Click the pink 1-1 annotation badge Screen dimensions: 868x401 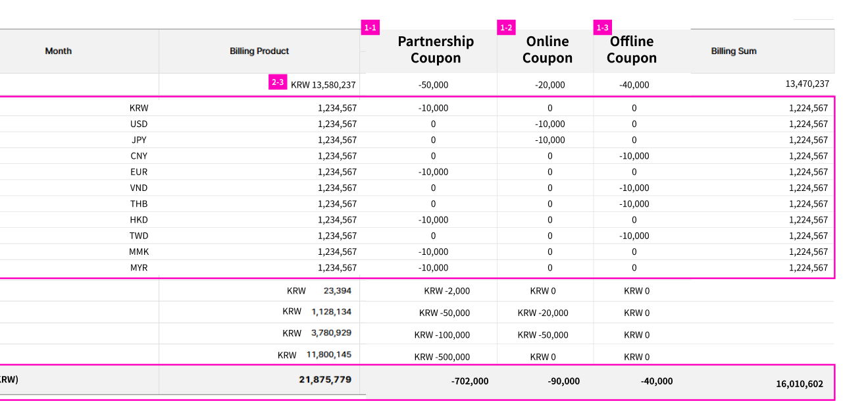tap(370, 28)
